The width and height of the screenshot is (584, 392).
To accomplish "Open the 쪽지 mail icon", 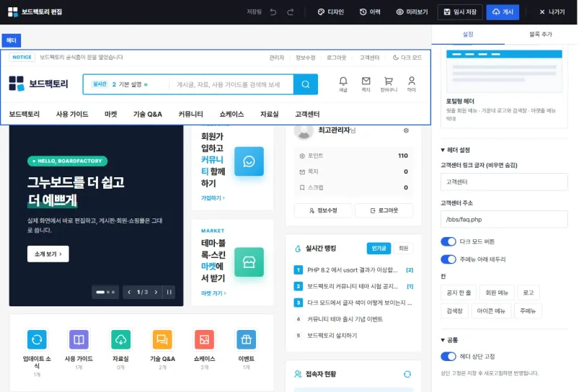I will [x=366, y=84].
